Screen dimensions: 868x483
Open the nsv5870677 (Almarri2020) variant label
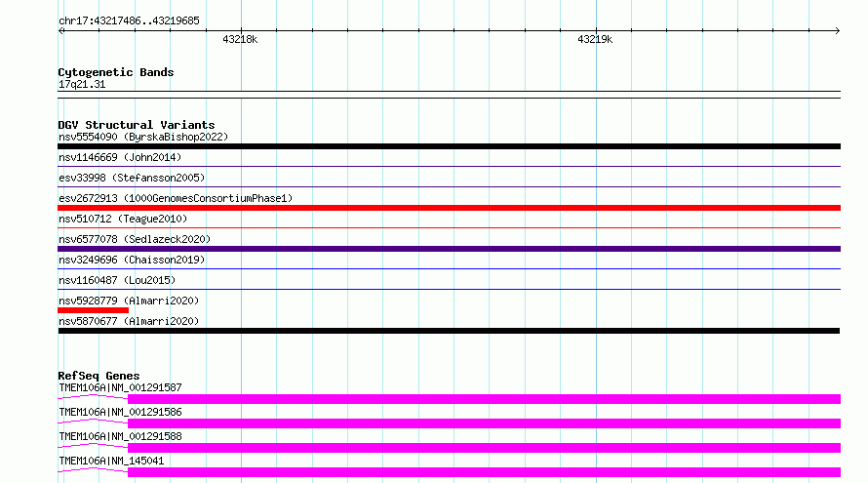click(129, 321)
